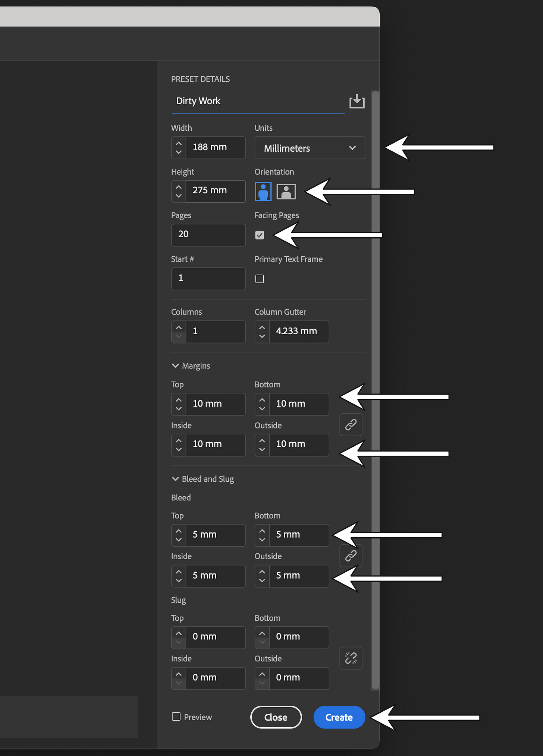Click the Column Gutter 4.233 mm field

299,332
